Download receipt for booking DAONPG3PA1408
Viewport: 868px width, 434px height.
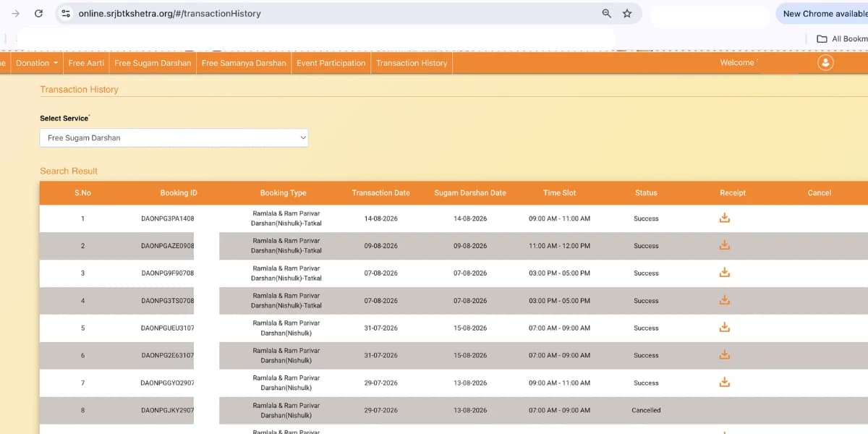[725, 218]
